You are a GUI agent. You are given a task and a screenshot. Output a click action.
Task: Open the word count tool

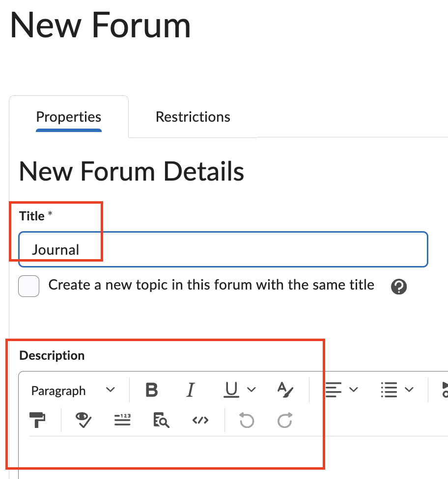click(122, 420)
